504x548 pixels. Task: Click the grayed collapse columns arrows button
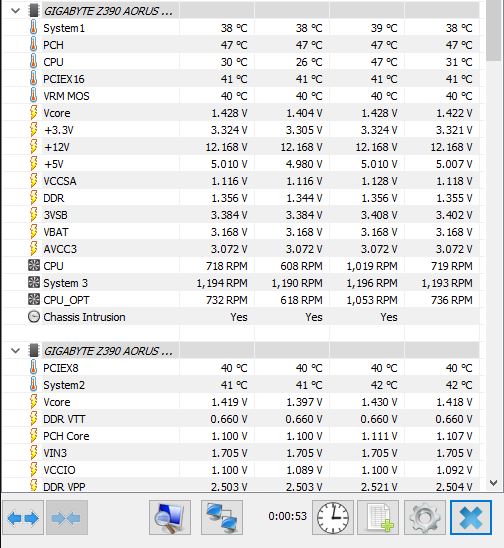(67, 518)
